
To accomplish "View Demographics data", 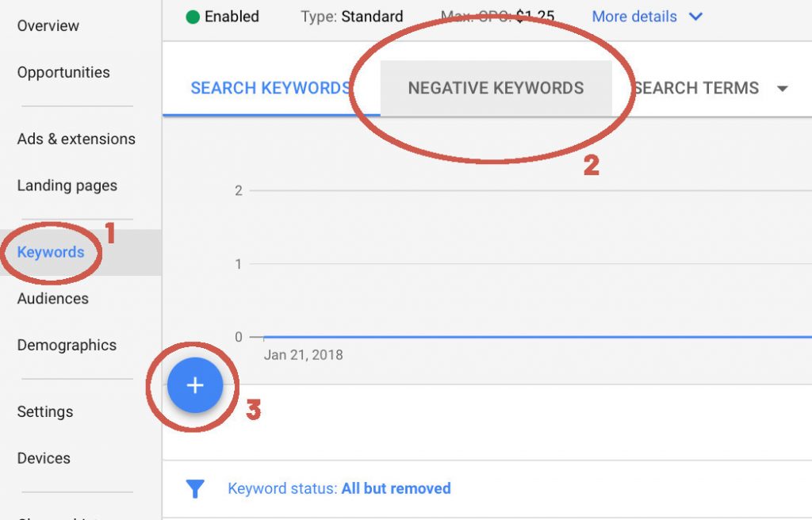I will click(67, 345).
